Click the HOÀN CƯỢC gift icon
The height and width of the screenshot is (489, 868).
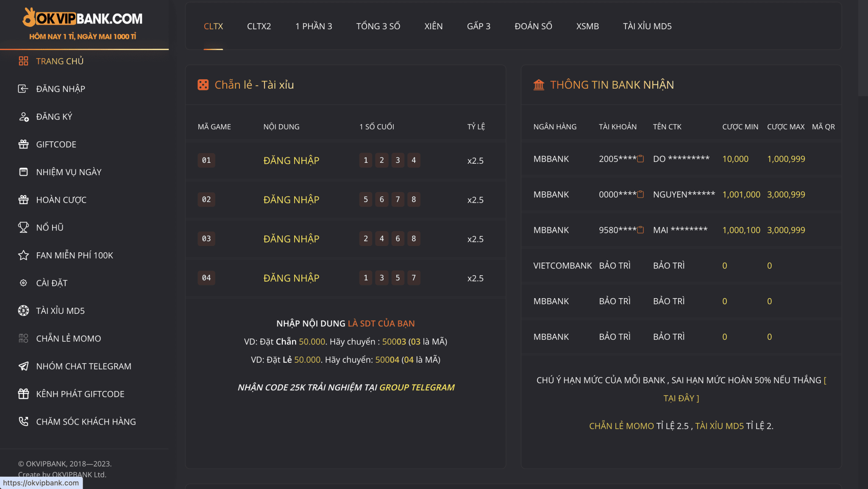[x=23, y=200]
